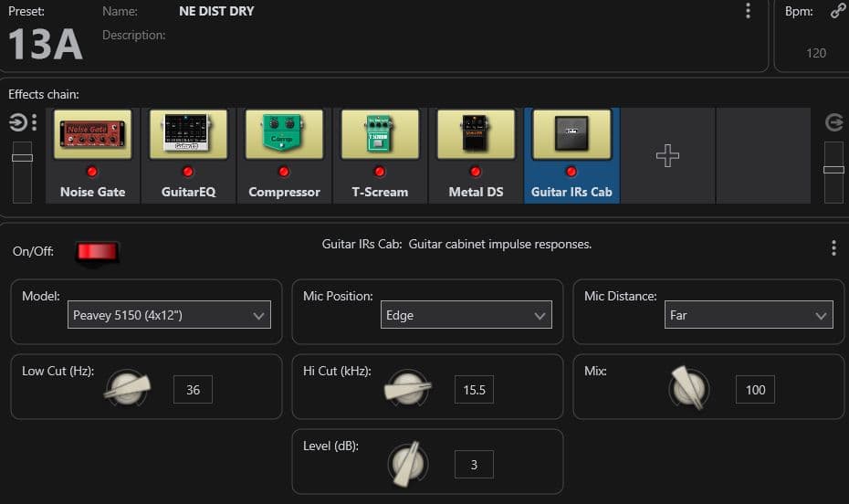Click the input arrow icon

tap(17, 122)
